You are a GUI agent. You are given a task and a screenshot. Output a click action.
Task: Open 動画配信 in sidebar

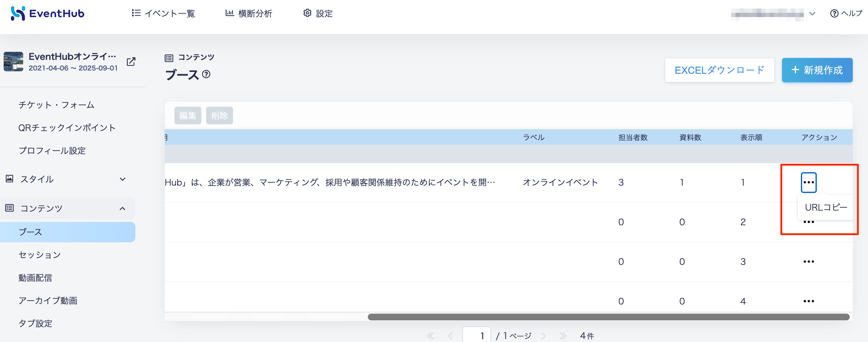35,278
